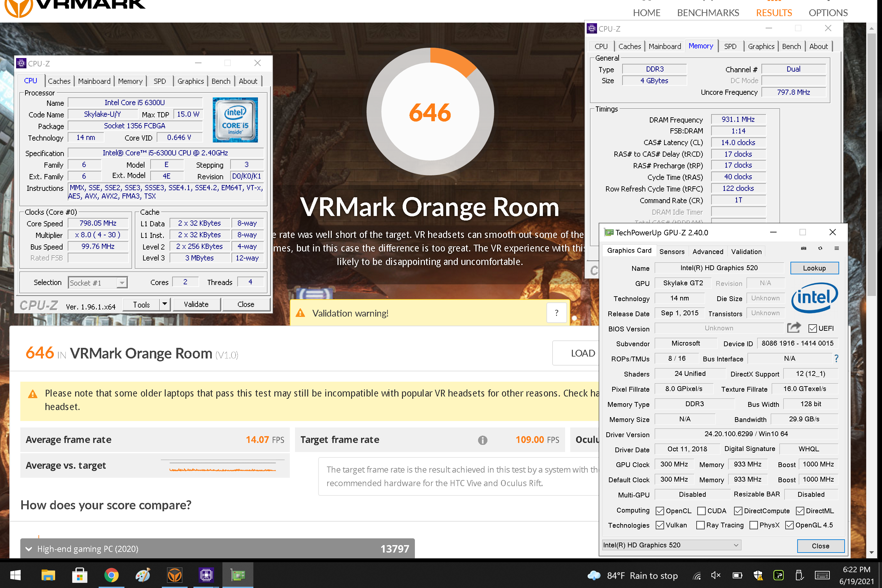Click the CPU-Z title bar icon of the Memory window

click(x=592, y=28)
